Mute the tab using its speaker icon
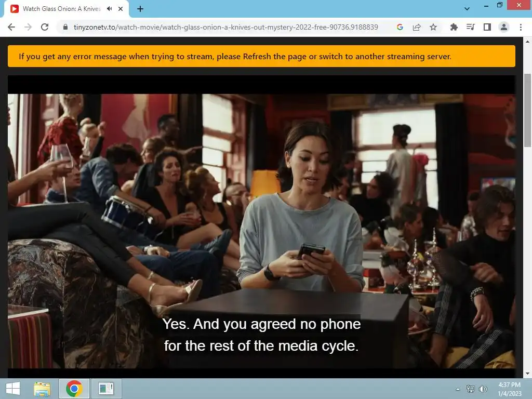The image size is (532, 399). click(109, 9)
